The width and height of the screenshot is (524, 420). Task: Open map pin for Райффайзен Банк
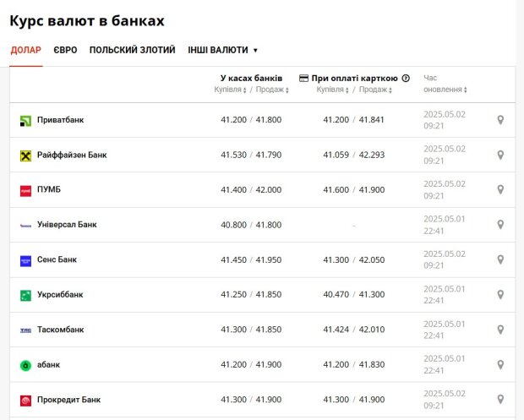500,155
